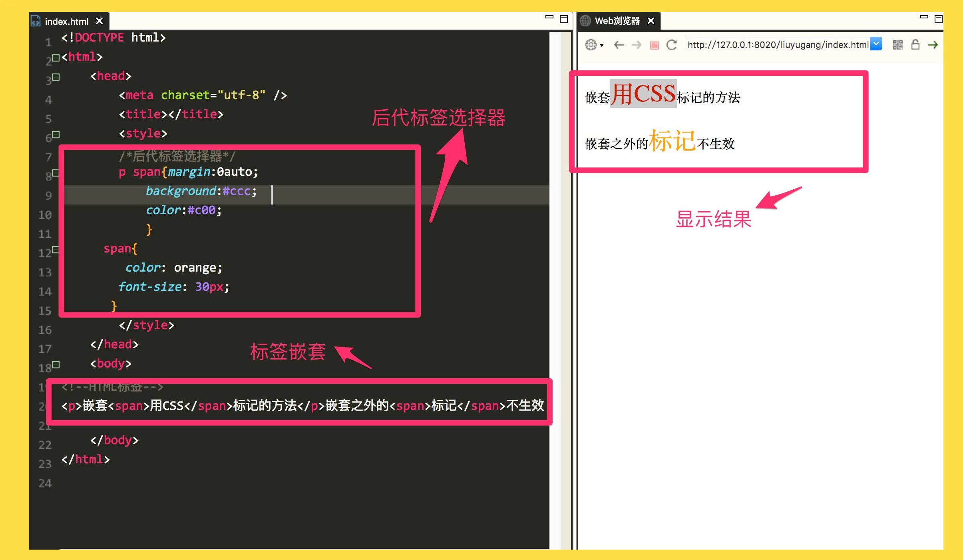This screenshot has height=560, width=963.
Task: Click the DOCTYPE declaration on line 1
Action: pos(113,38)
